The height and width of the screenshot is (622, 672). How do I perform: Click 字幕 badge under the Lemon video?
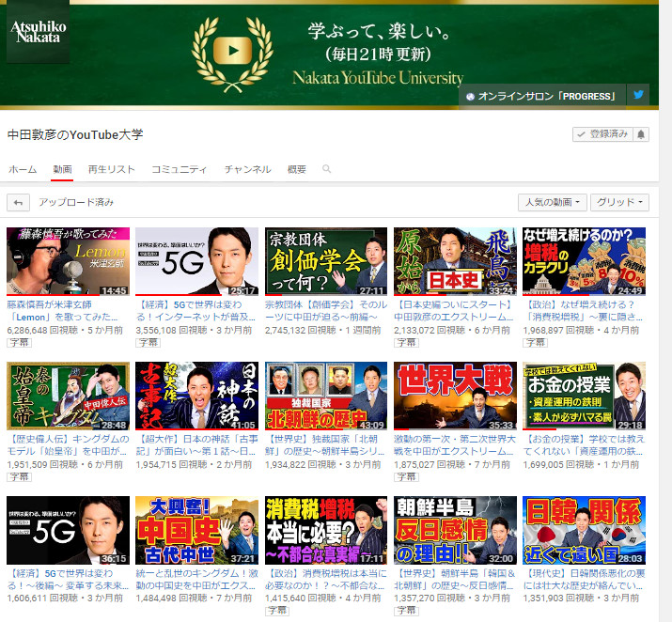(19, 343)
